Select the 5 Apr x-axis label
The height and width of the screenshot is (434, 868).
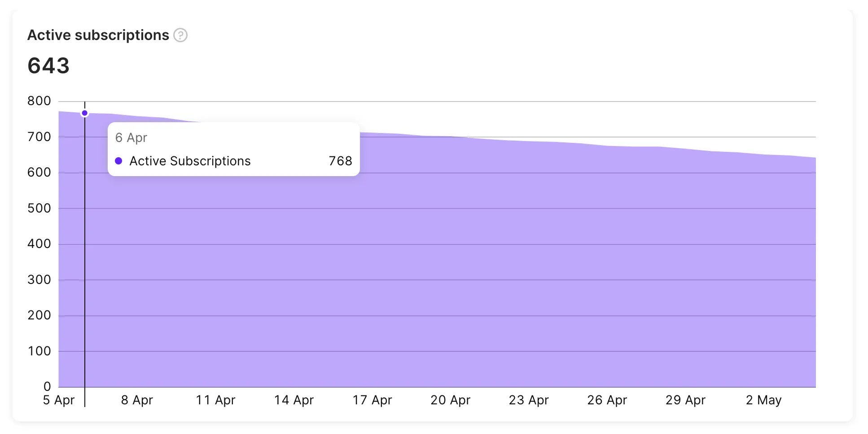[59, 400]
